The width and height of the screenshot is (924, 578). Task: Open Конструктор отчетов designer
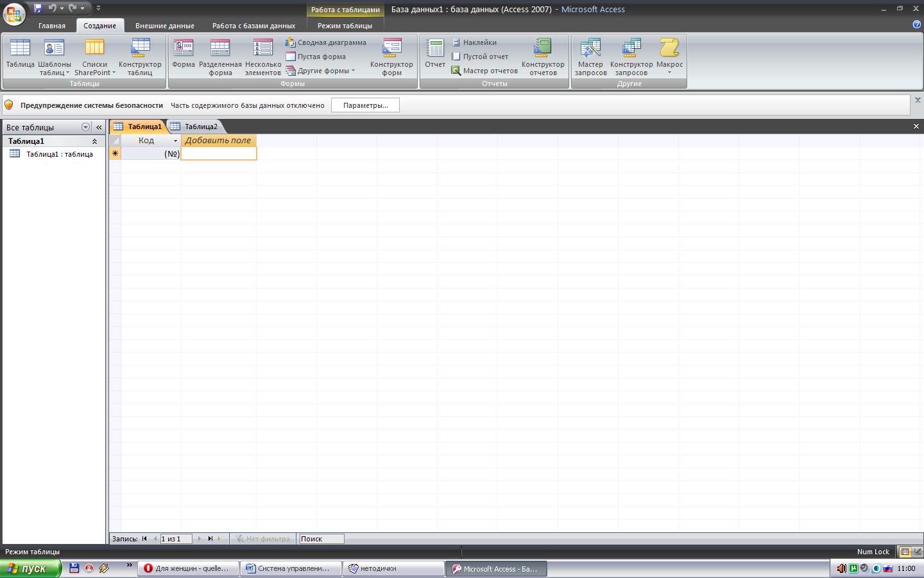pyautogui.click(x=543, y=57)
